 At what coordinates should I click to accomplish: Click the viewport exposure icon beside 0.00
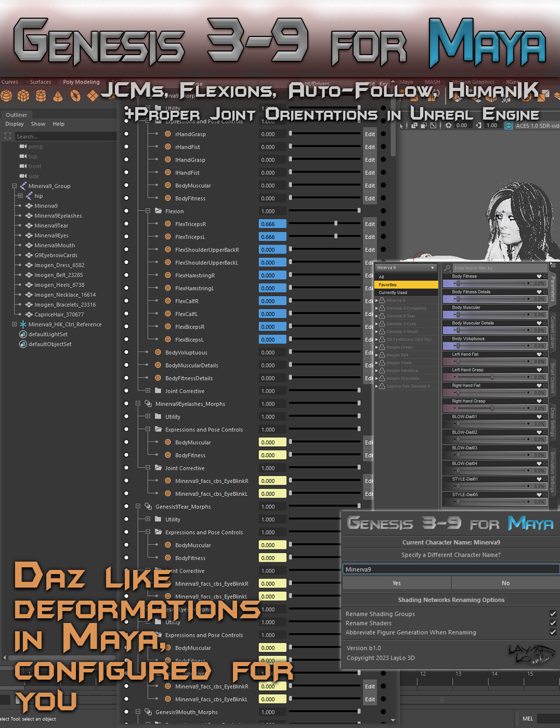[x=449, y=125]
